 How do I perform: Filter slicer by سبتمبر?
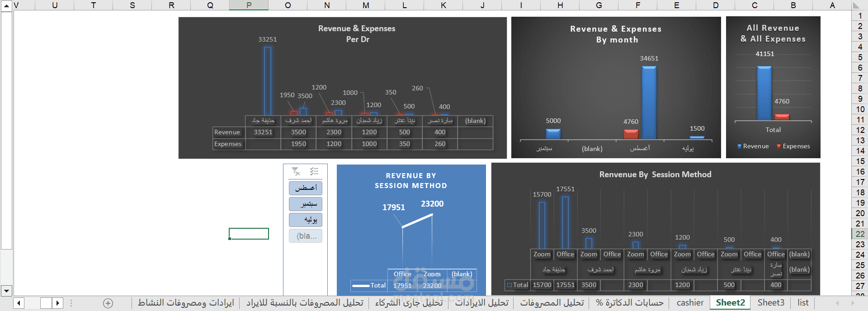click(x=306, y=204)
